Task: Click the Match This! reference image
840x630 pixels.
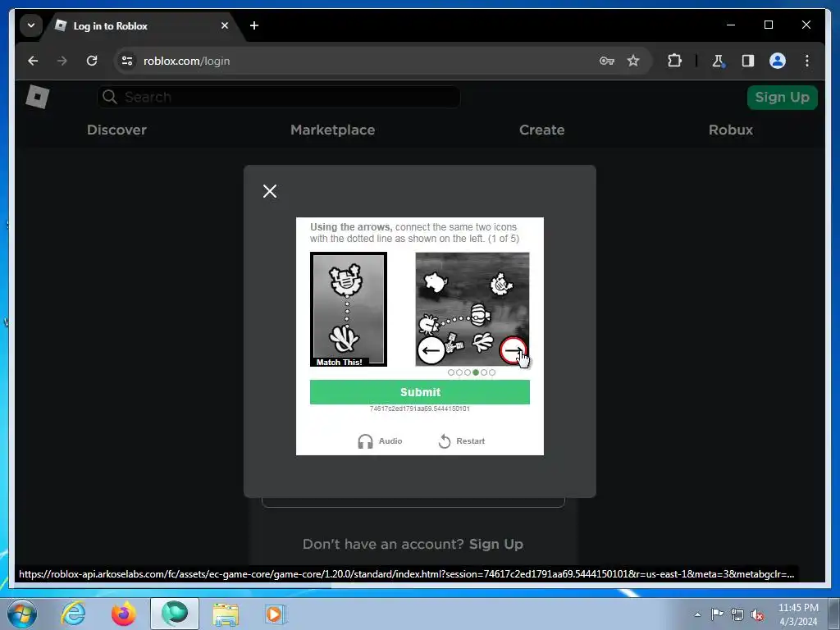Action: tap(348, 309)
